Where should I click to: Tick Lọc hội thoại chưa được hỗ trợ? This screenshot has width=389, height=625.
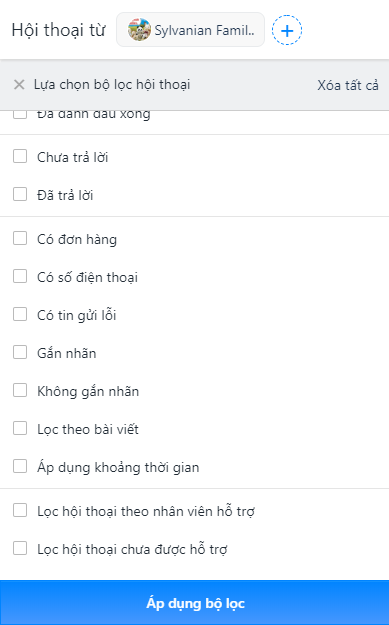(x=20, y=548)
